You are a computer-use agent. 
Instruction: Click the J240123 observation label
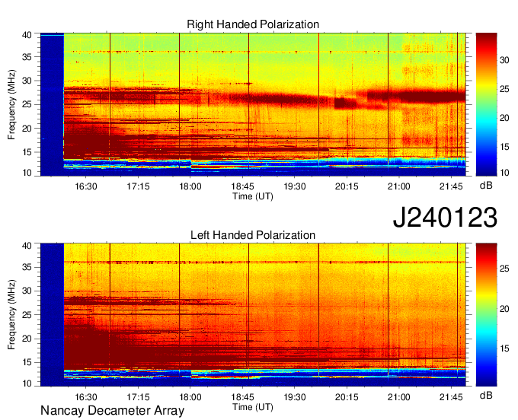point(445,217)
